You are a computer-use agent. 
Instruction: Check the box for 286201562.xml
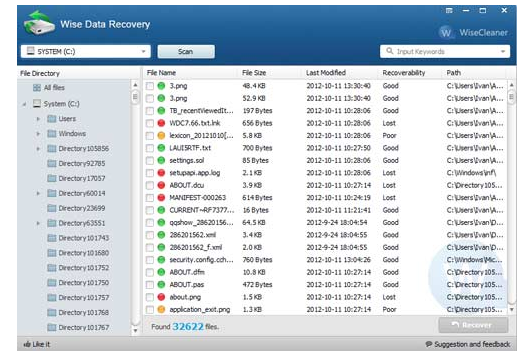click(x=150, y=235)
